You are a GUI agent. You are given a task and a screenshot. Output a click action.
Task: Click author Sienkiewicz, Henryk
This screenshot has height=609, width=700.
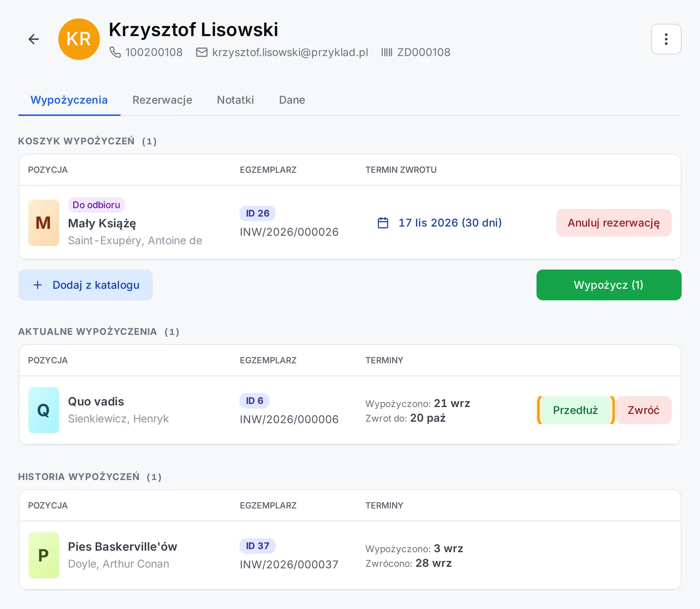pos(118,418)
